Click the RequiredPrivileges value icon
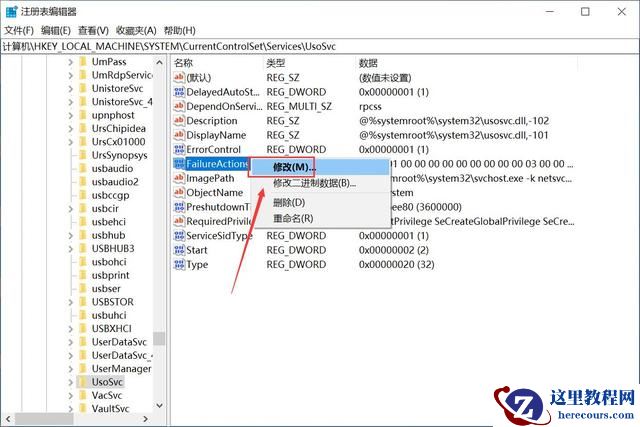 179,221
